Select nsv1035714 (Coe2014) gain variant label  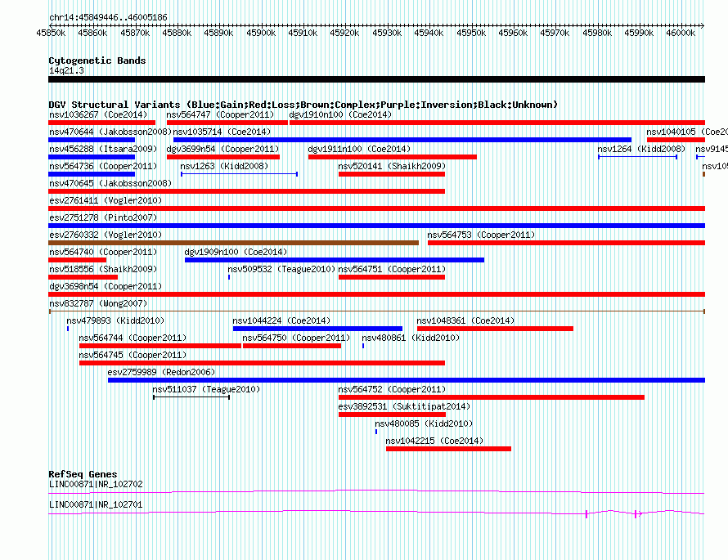click(x=222, y=132)
